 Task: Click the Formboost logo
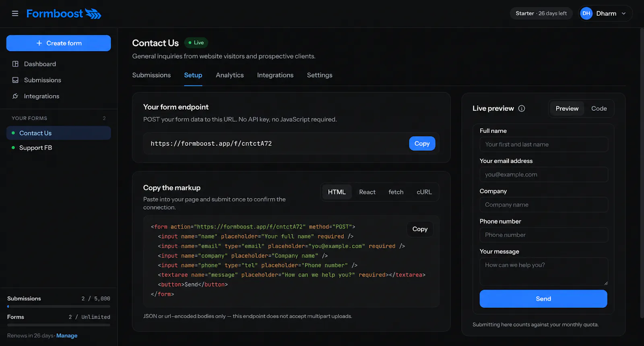click(x=64, y=14)
